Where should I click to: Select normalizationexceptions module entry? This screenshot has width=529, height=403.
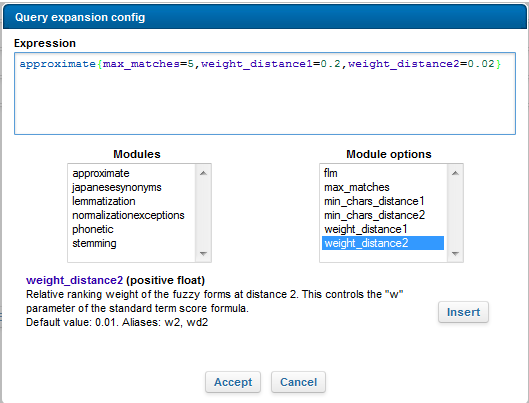point(132,215)
